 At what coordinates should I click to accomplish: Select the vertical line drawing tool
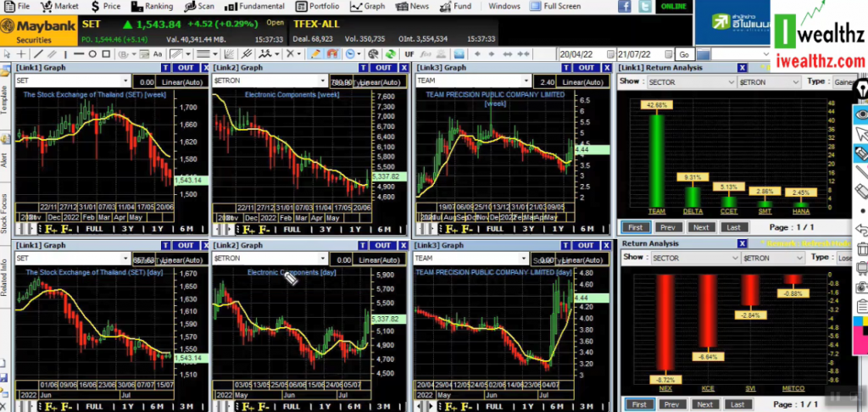(x=65, y=54)
